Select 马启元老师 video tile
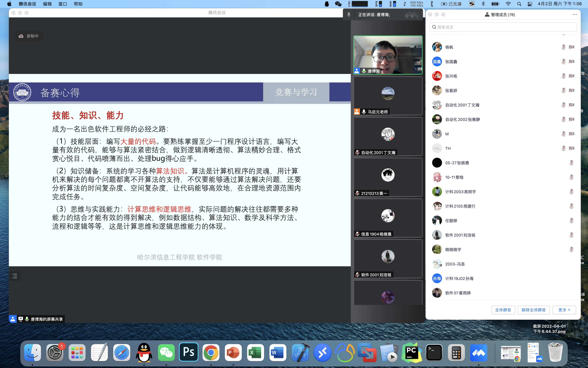This screenshot has height=368, width=588. (388, 96)
